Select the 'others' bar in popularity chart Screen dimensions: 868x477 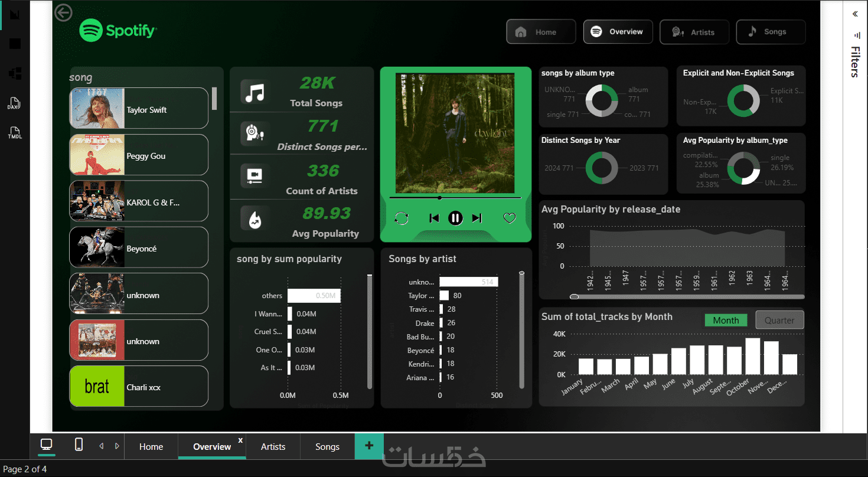pyautogui.click(x=314, y=296)
